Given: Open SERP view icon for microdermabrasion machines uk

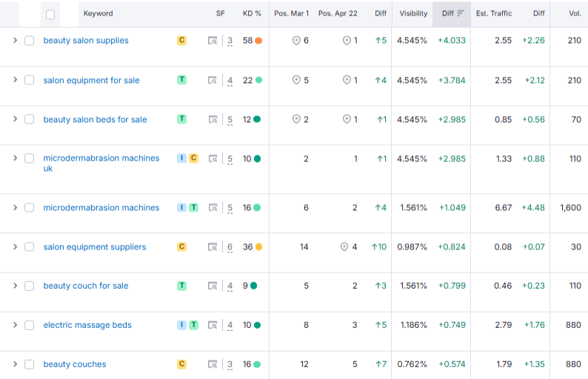Looking at the screenshot, I should pos(213,159).
